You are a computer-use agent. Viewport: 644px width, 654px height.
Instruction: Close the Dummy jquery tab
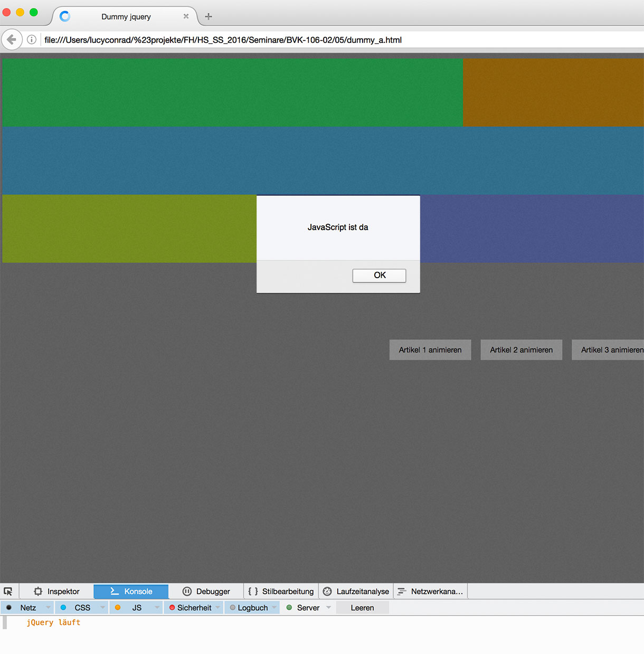(186, 16)
